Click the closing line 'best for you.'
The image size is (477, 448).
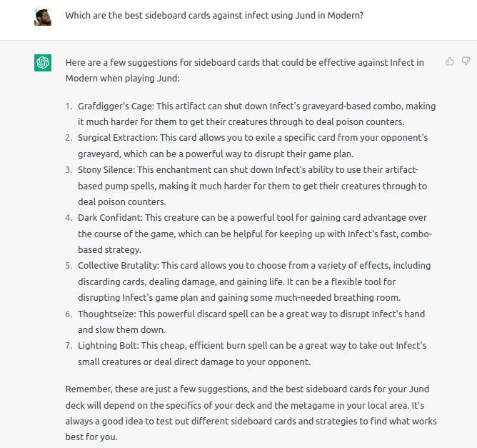(91, 437)
